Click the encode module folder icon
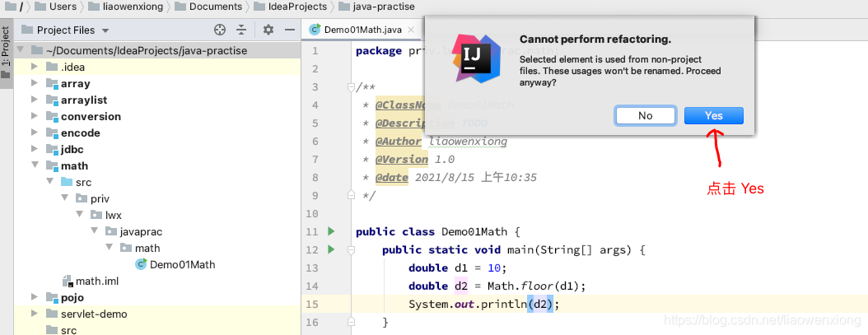The image size is (868, 335). tap(52, 133)
